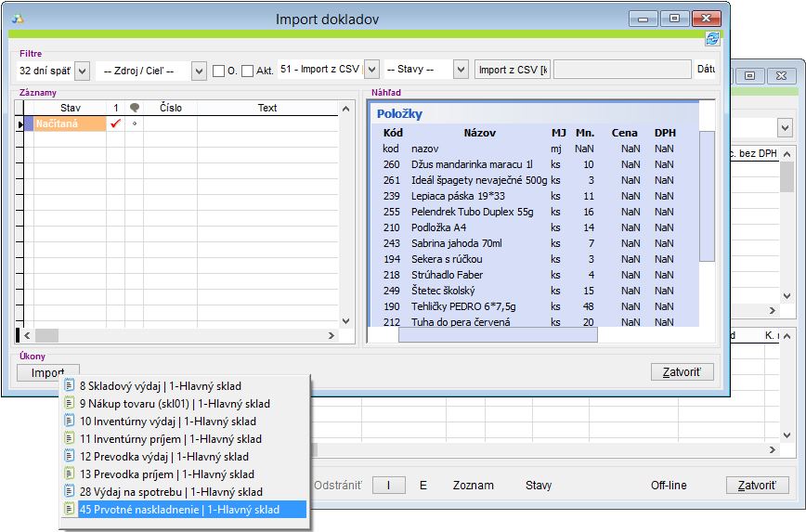This screenshot has height=532, width=806.
Task: Click document icon beside 28 Výdaj na spotrebu
Action: pos(69,492)
